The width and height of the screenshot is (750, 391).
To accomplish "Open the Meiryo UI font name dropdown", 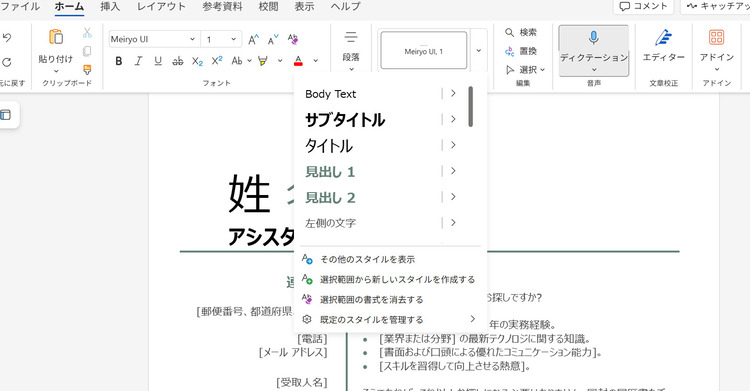I will [192, 39].
